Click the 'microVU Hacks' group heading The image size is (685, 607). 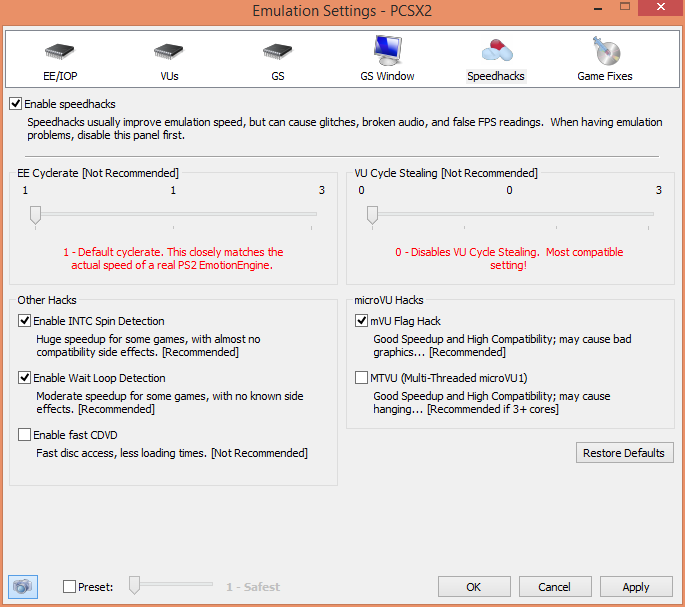click(x=388, y=300)
